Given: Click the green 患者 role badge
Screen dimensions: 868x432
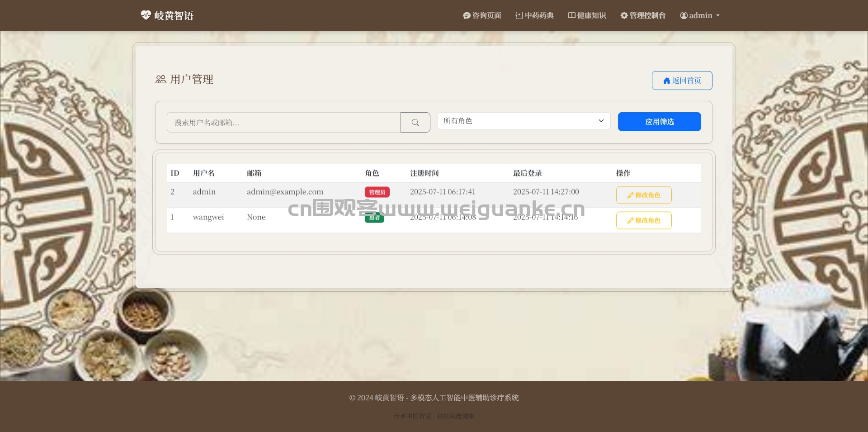Looking at the screenshot, I should pos(374,218).
